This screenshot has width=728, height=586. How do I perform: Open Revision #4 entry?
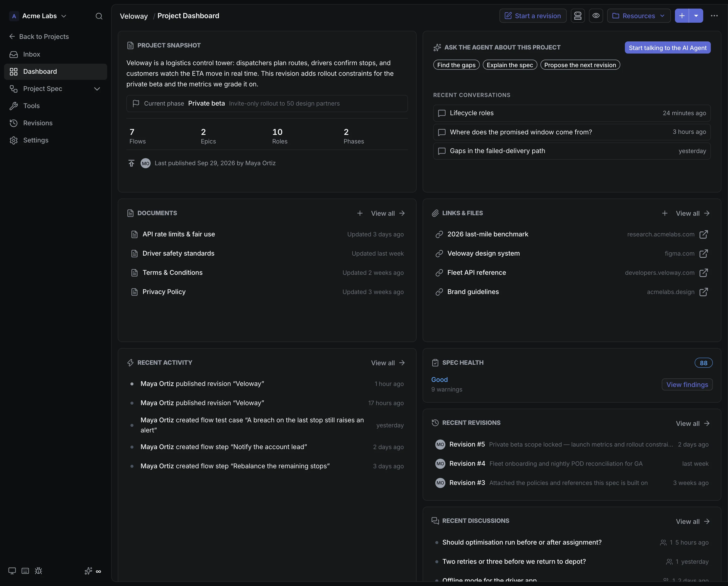(x=572, y=464)
